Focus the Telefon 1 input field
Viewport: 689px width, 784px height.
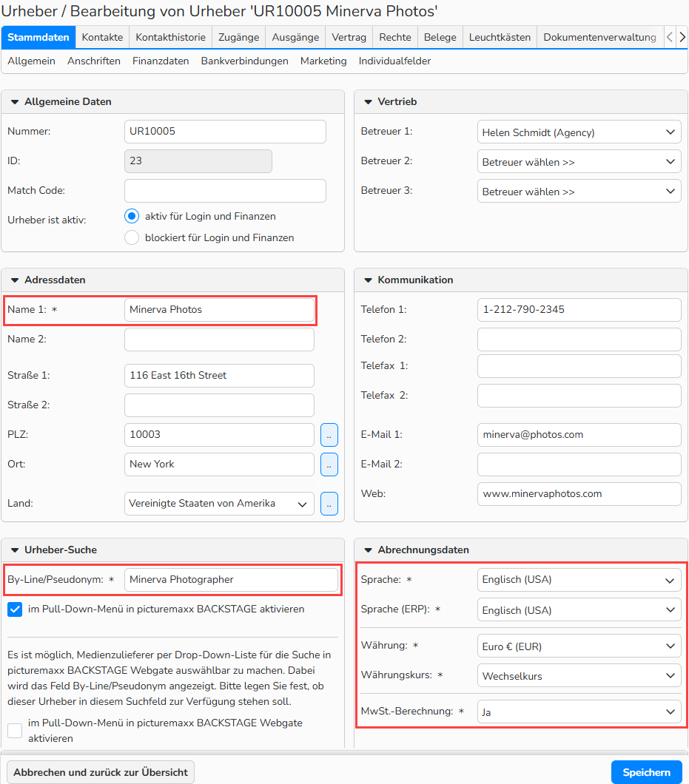(x=579, y=309)
